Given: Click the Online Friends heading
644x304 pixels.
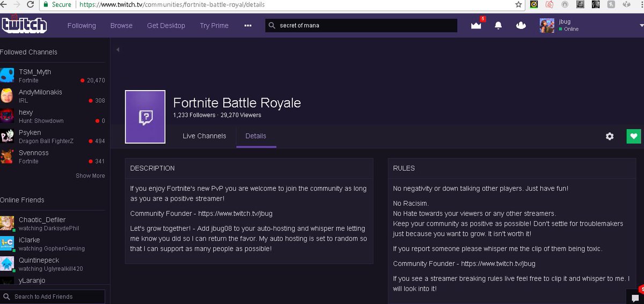Looking at the screenshot, I should click(22, 200).
